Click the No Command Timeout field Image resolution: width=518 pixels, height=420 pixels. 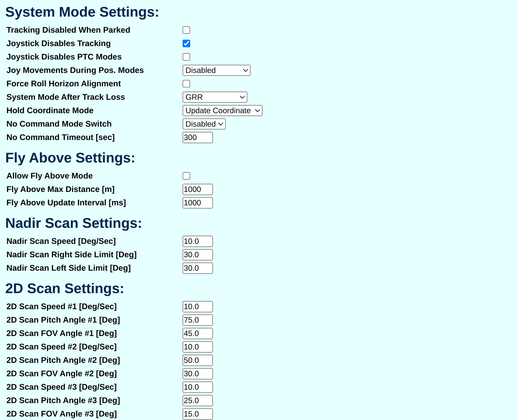click(198, 137)
